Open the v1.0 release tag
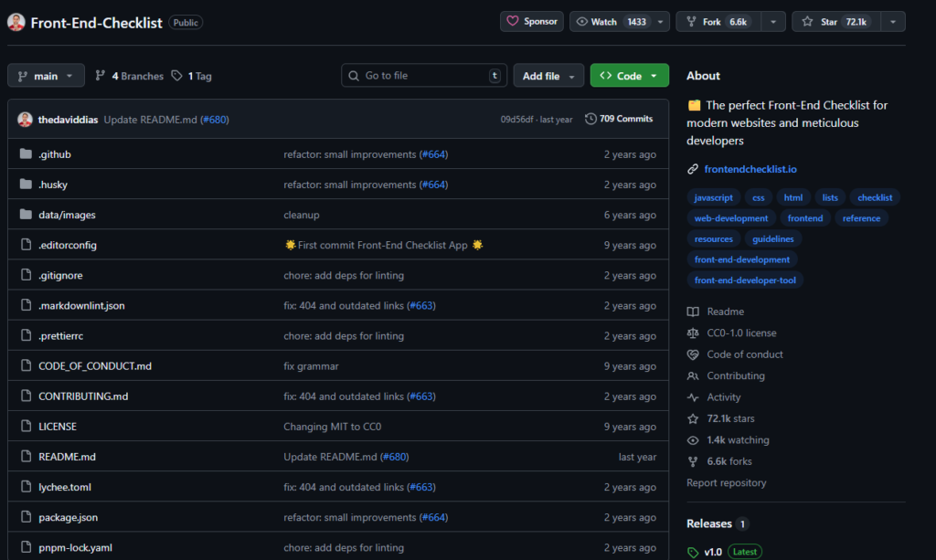936x560 pixels. pos(711,552)
